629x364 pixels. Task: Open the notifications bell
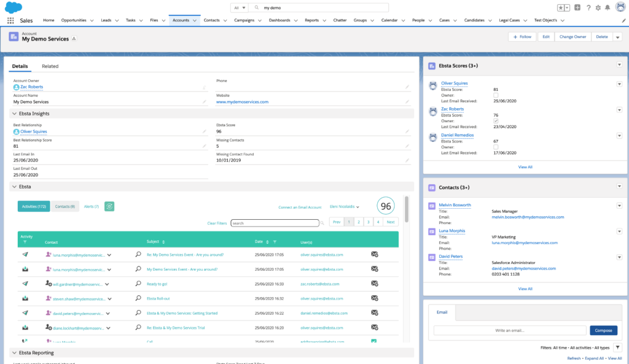point(608,7)
